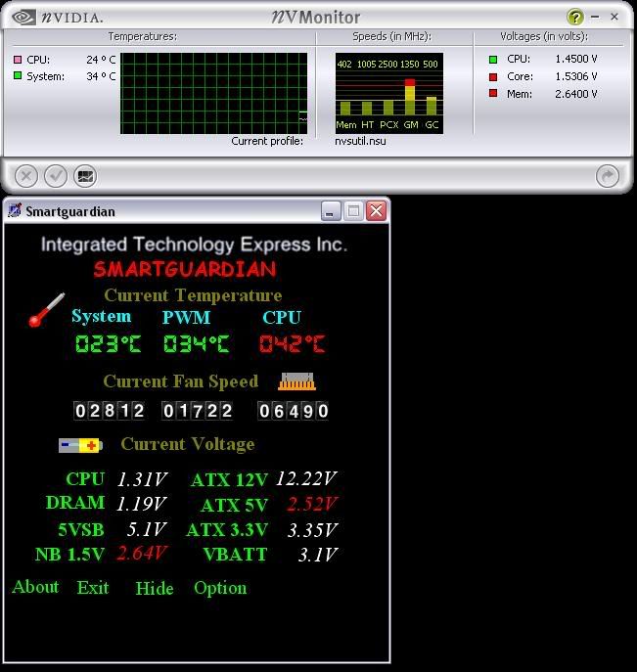Click the graph view icon button in NVMonitor
637x672 pixels.
pos(85,176)
